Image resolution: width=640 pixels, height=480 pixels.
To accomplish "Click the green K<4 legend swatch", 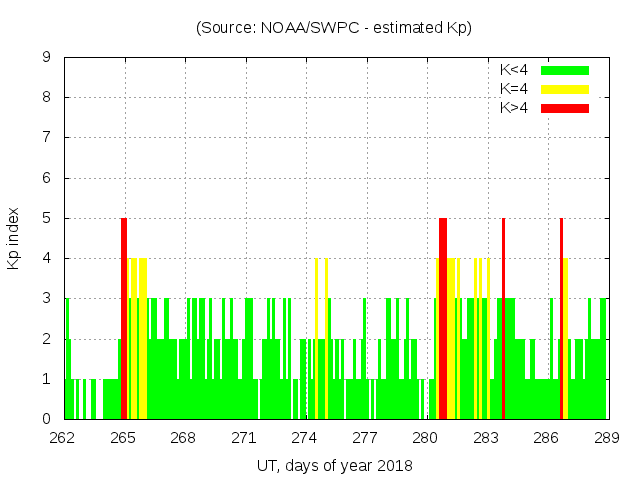I will coord(565,70).
